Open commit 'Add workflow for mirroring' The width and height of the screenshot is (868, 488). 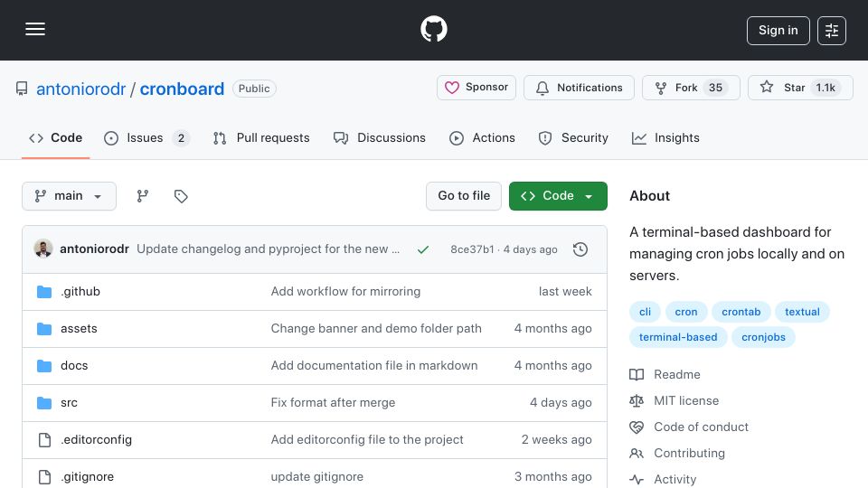345,292
